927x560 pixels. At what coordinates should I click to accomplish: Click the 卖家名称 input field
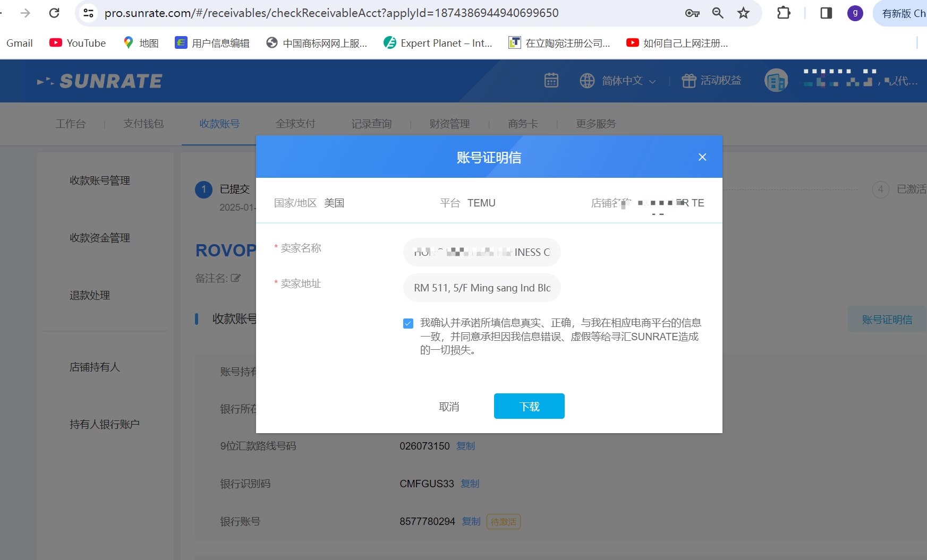[482, 252]
